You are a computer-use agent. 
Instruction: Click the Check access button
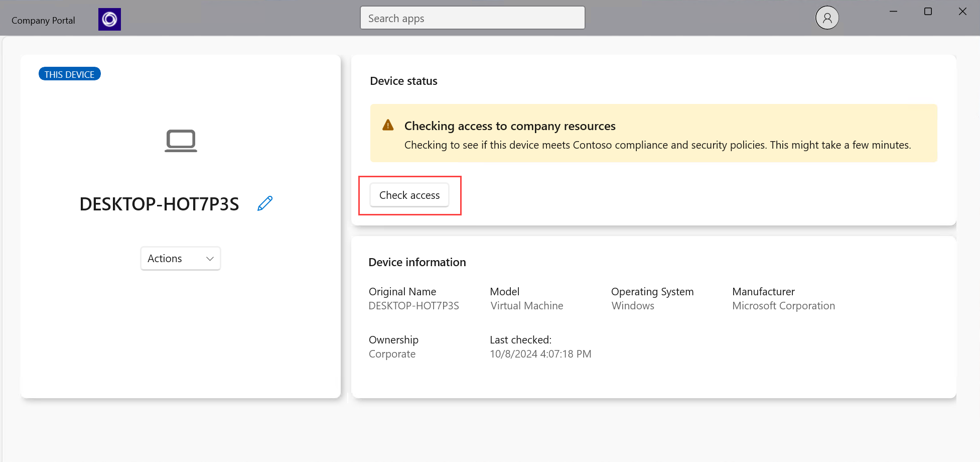pos(409,195)
